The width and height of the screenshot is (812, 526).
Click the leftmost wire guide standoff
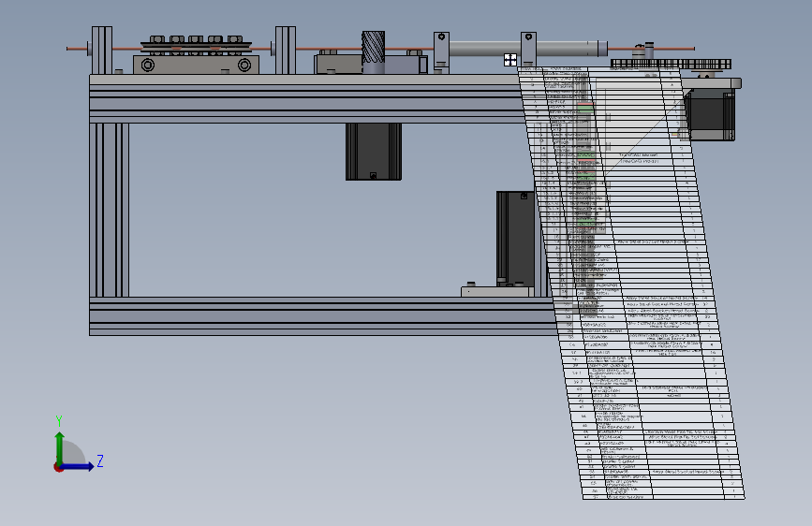pyautogui.click(x=102, y=51)
